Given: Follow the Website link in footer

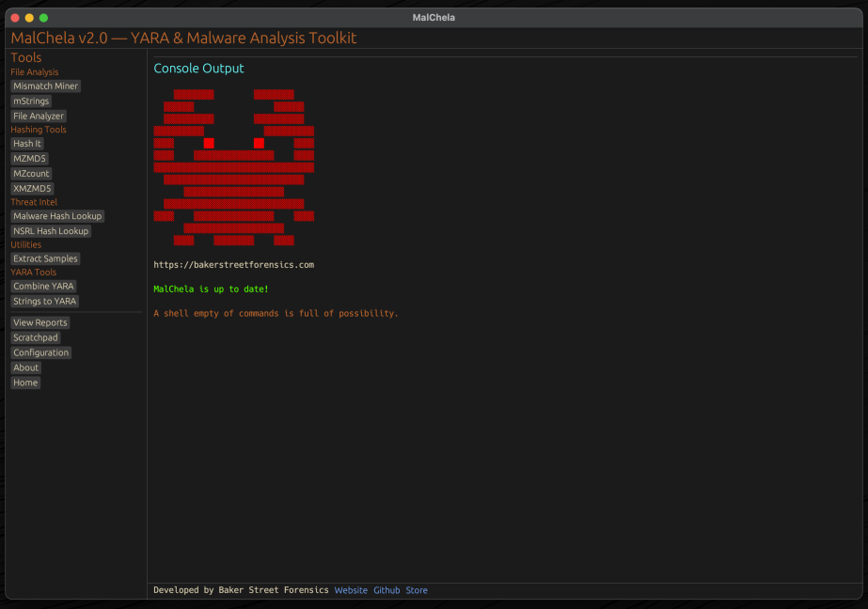Looking at the screenshot, I should click(351, 591).
